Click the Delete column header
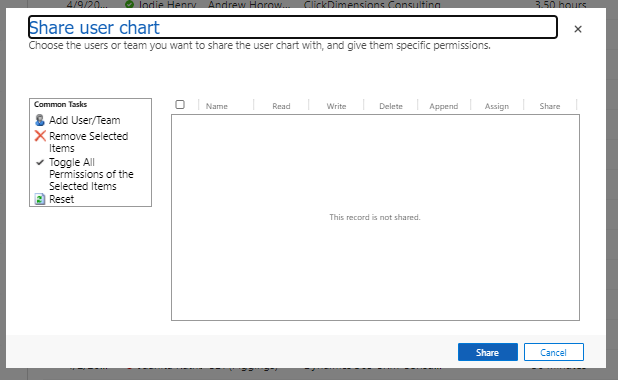The width and height of the screenshot is (618, 380). click(391, 106)
